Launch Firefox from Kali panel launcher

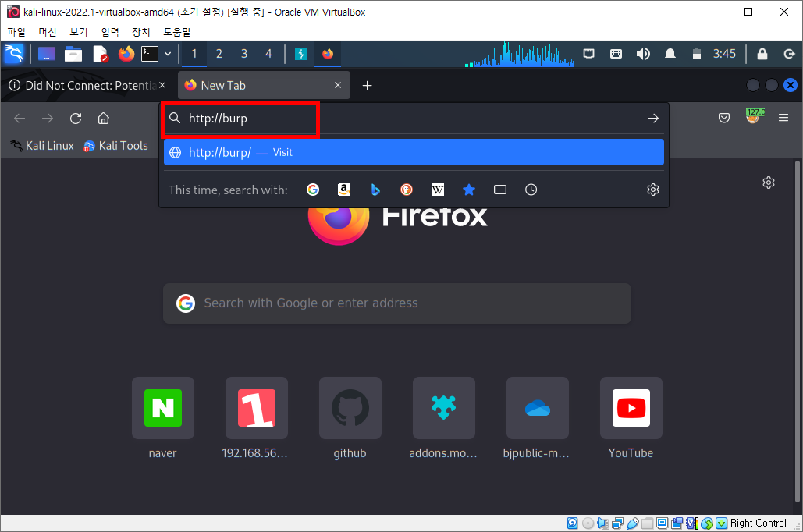[126, 54]
